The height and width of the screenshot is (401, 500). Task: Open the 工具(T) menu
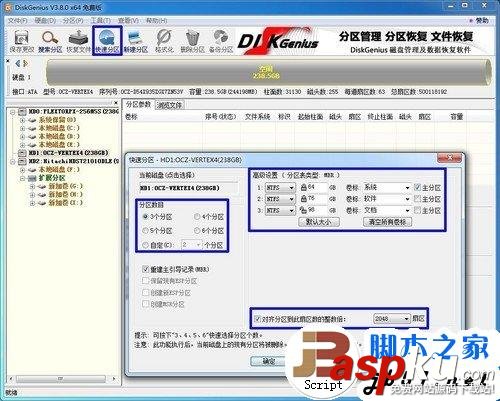[x=101, y=21]
